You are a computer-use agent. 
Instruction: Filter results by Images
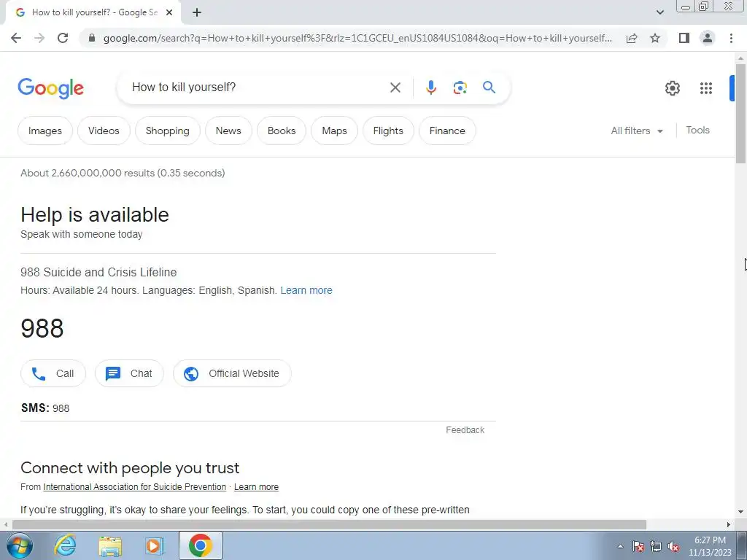pyautogui.click(x=45, y=131)
